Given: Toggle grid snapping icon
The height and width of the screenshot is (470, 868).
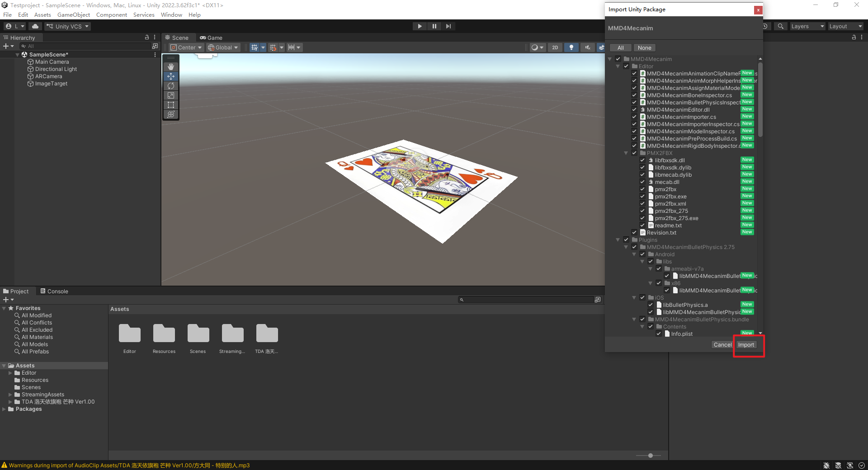Looking at the screenshot, I should tap(273, 47).
